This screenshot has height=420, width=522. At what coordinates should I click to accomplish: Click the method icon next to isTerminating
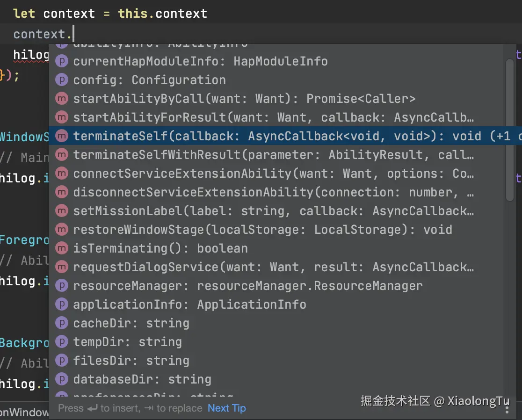(62, 248)
